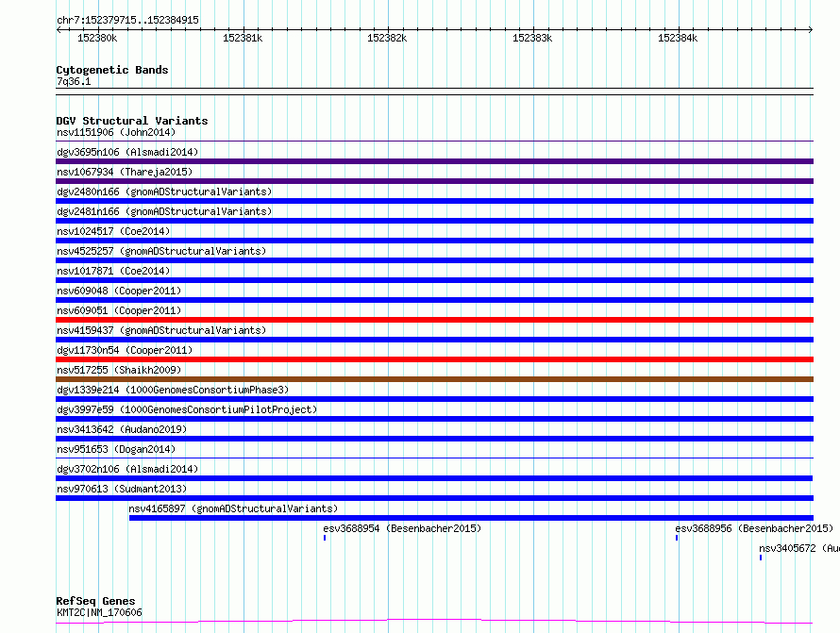Click the magenta KMT2C gene track line
Image resolution: width=840 pixels, height=633 pixels.
coord(434,622)
